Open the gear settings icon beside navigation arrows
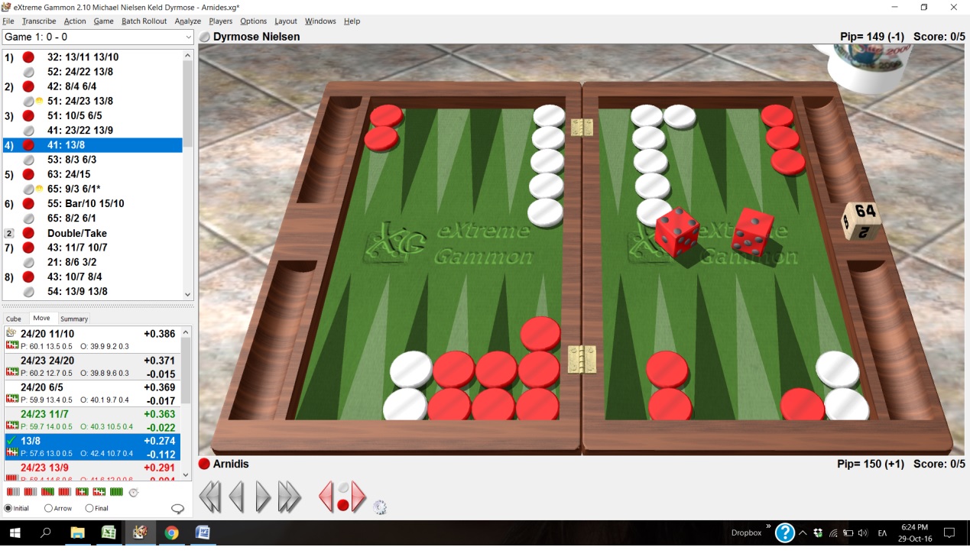This screenshot has width=970, height=560. click(380, 507)
